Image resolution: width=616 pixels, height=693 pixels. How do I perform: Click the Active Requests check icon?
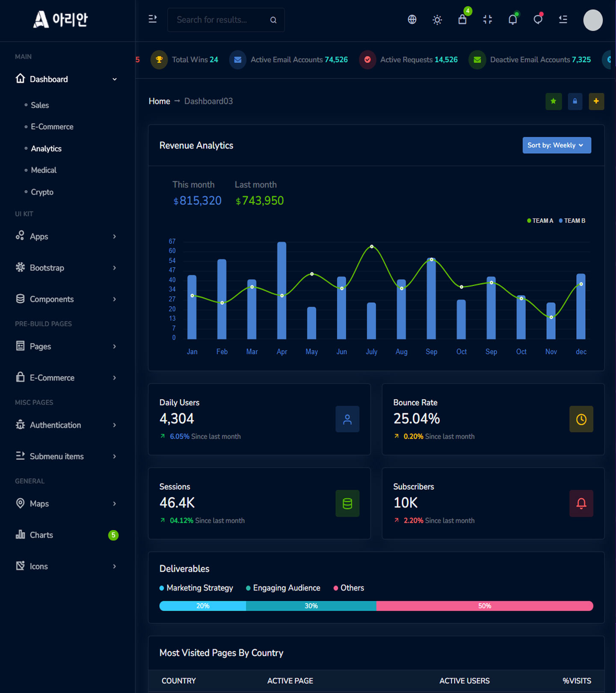pos(367,60)
